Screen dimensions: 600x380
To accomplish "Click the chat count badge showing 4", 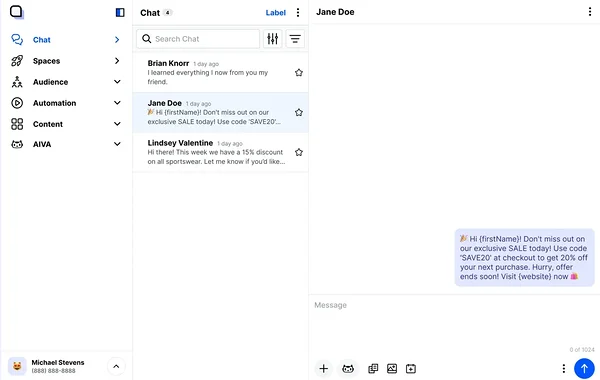I will coord(168,13).
